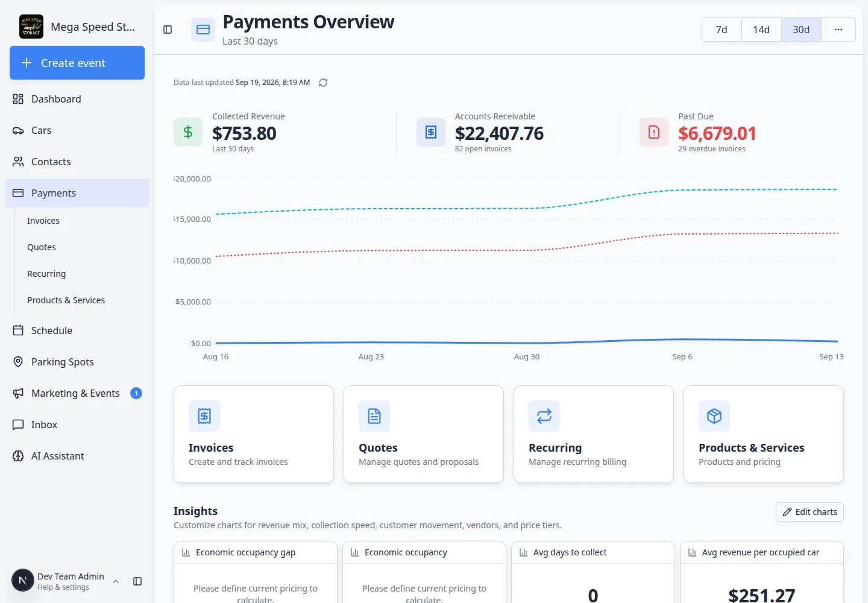Click the Past Due alert icon
Image resolution: width=868 pixels, height=603 pixels.
[x=654, y=132]
